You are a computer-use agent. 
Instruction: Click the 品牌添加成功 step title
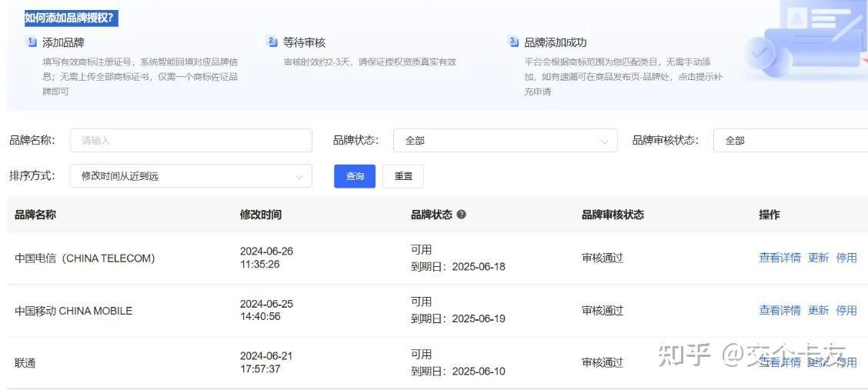pyautogui.click(x=556, y=42)
